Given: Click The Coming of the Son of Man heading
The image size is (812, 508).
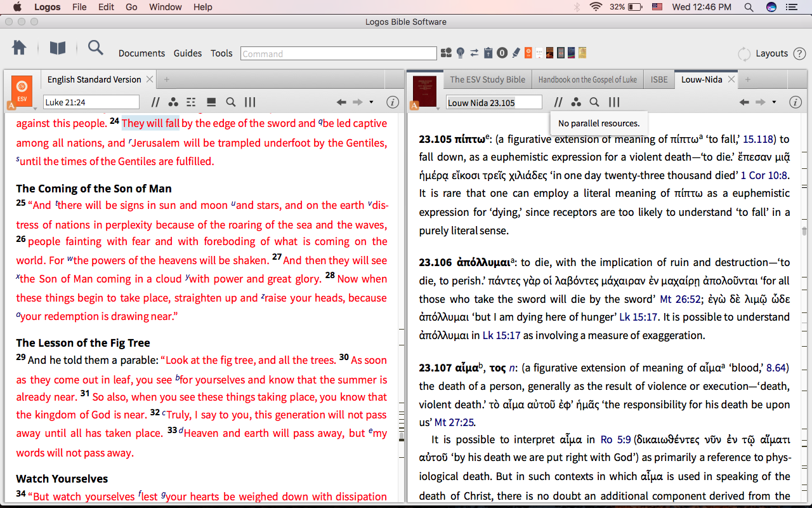Looking at the screenshot, I should click(x=94, y=189).
